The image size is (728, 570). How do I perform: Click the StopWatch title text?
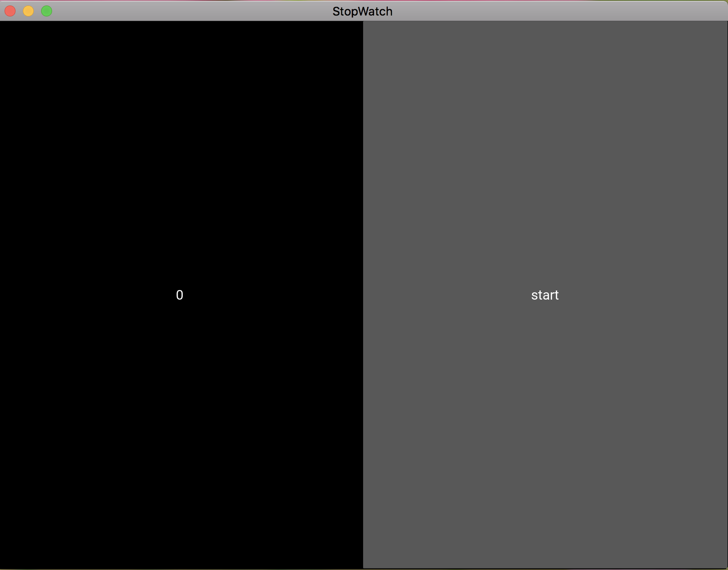pyautogui.click(x=362, y=11)
